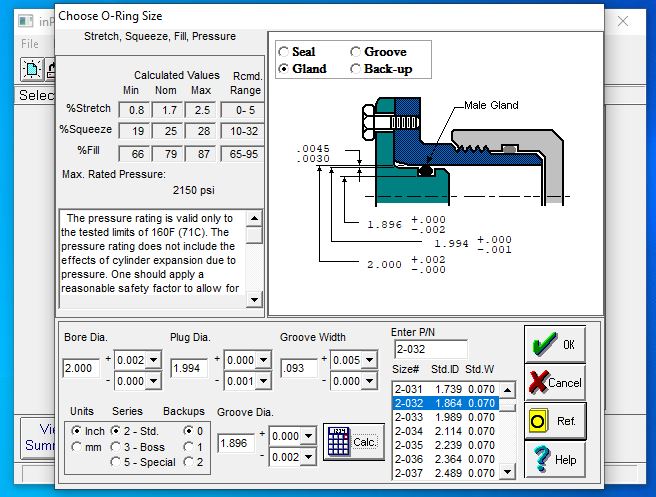
Task: Click the Enter P/N input field
Action: [x=430, y=349]
